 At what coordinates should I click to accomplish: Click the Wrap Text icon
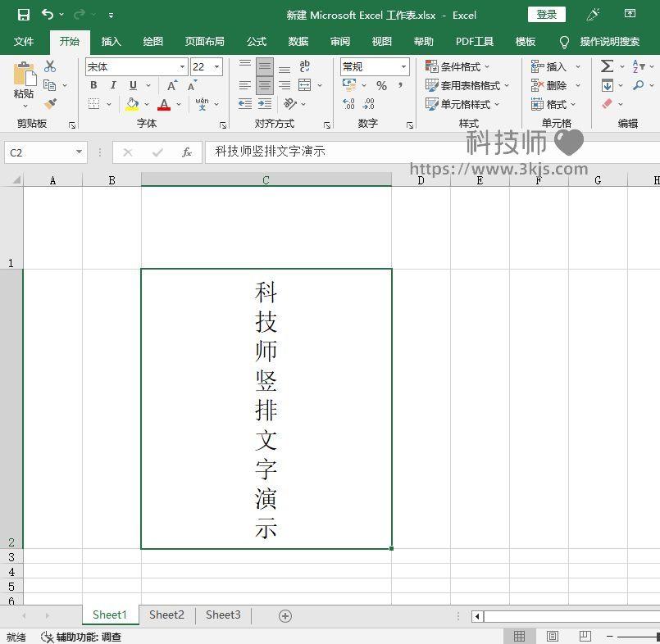[304, 66]
